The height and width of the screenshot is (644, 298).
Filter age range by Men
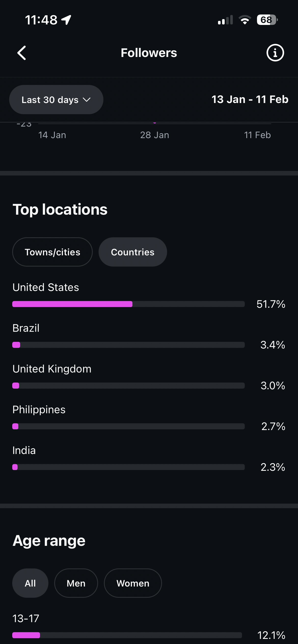(x=76, y=583)
